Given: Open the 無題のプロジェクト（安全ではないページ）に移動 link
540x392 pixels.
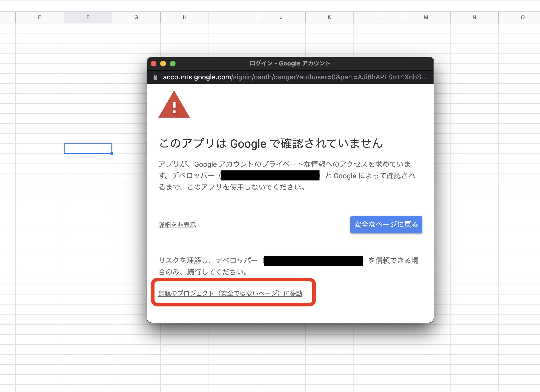Looking at the screenshot, I should [x=230, y=293].
